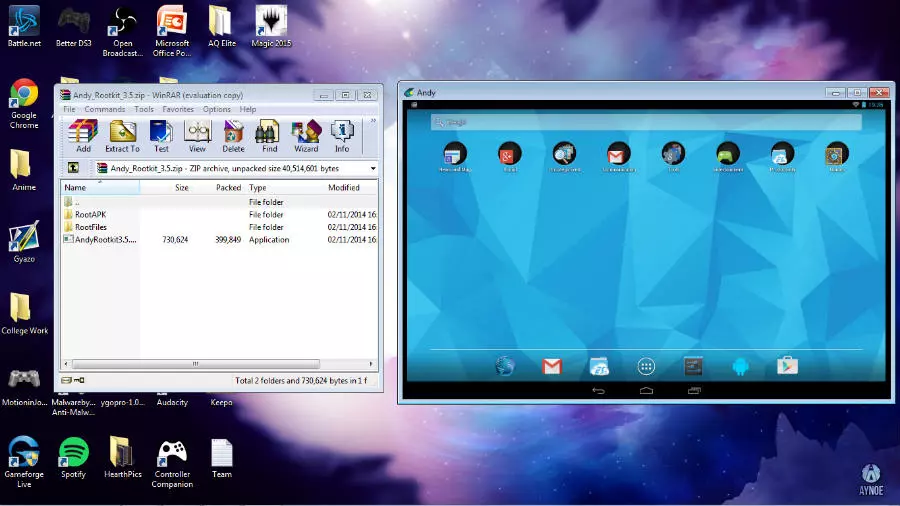Open the Commands menu
The image size is (900, 506).
point(105,109)
